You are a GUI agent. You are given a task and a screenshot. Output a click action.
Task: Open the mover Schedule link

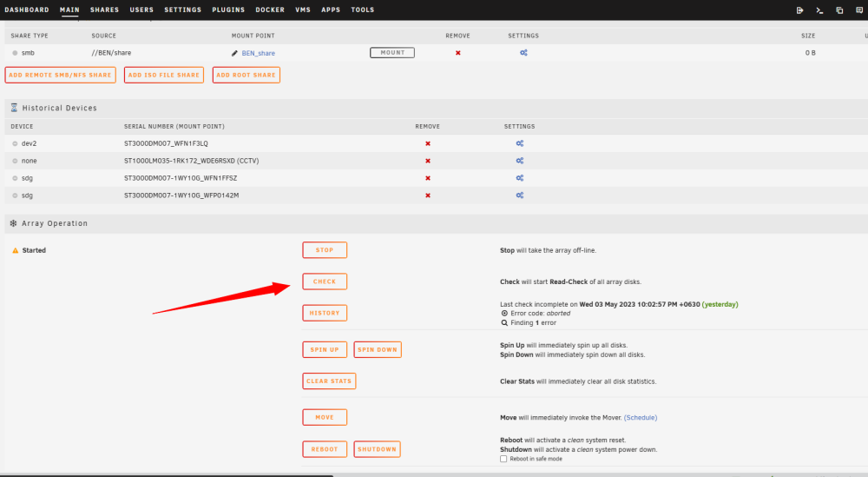(x=641, y=418)
